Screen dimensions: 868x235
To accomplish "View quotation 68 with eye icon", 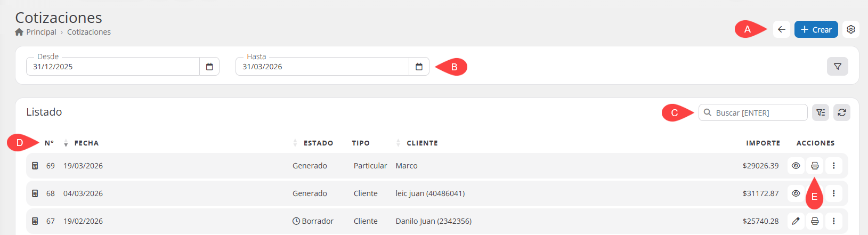I will click(x=796, y=193).
